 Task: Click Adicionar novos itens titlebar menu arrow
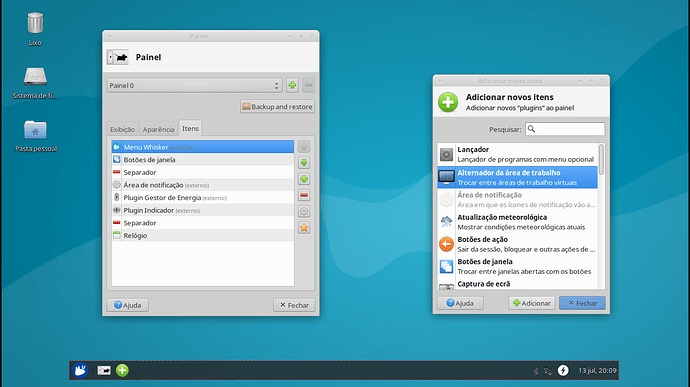pyautogui.click(x=440, y=81)
